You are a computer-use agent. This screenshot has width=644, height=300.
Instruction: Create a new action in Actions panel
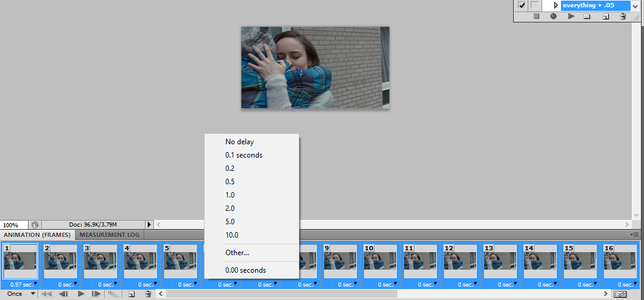click(605, 16)
